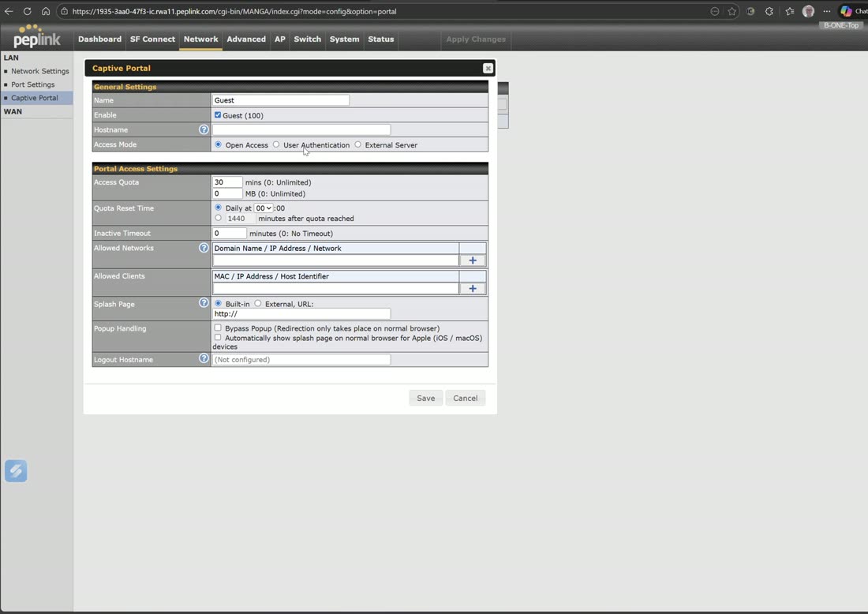
Task: Open Network Settings in sidebar
Action: [x=40, y=71]
